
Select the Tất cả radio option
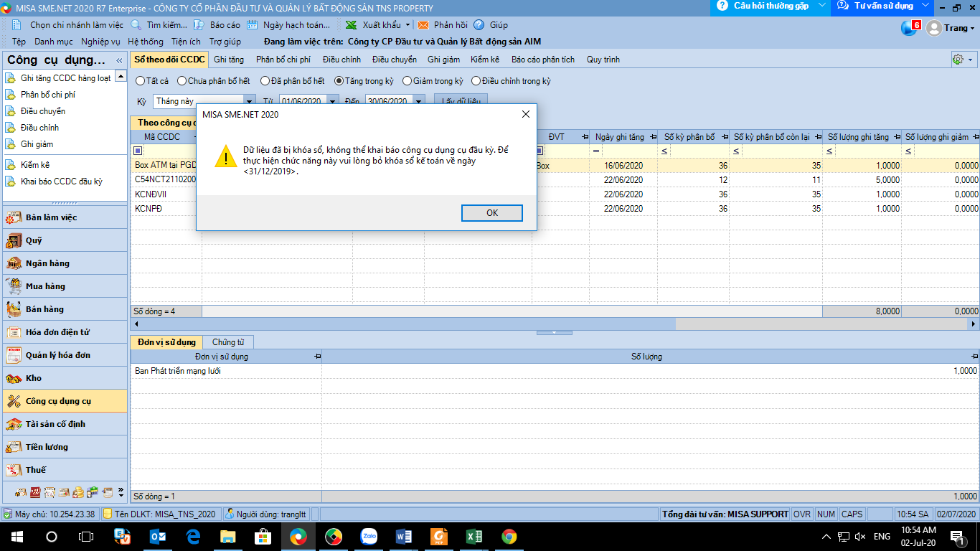coord(141,81)
